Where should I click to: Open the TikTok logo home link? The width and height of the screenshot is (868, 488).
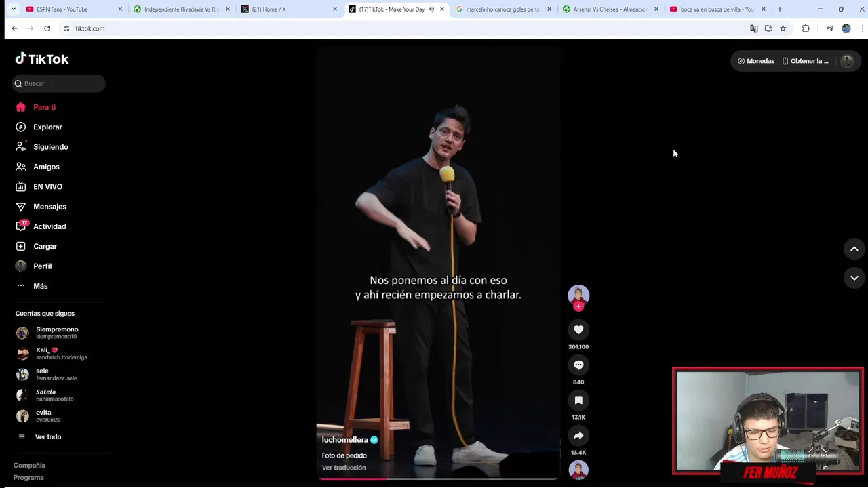coord(42,59)
